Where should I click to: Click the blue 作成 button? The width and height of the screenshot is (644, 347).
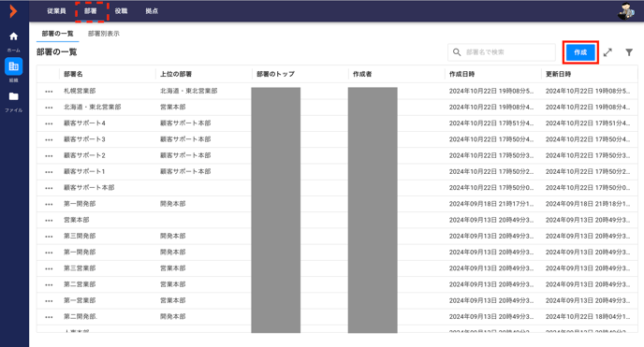pyautogui.click(x=580, y=52)
